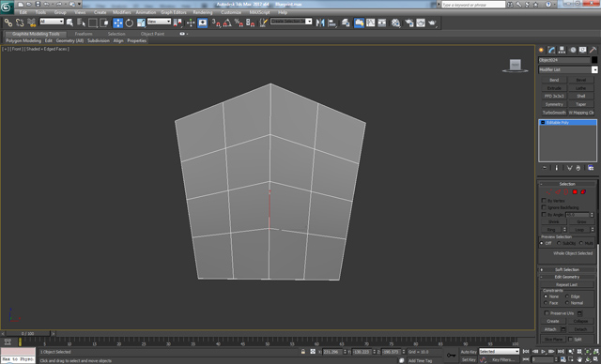This screenshot has width=601, height=364.
Task: Select Polygon sub-object level icon
Action: pyautogui.click(x=575, y=191)
